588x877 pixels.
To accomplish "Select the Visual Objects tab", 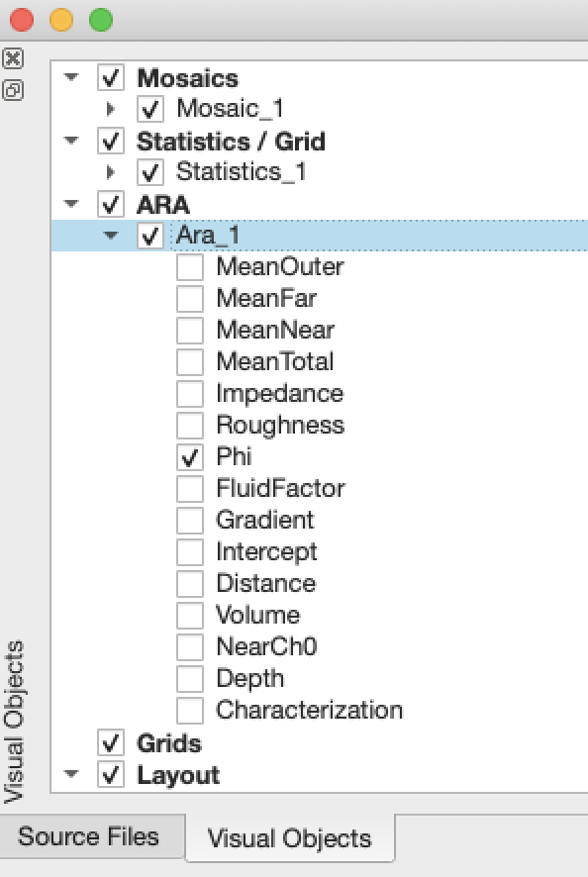I will tap(289, 838).
